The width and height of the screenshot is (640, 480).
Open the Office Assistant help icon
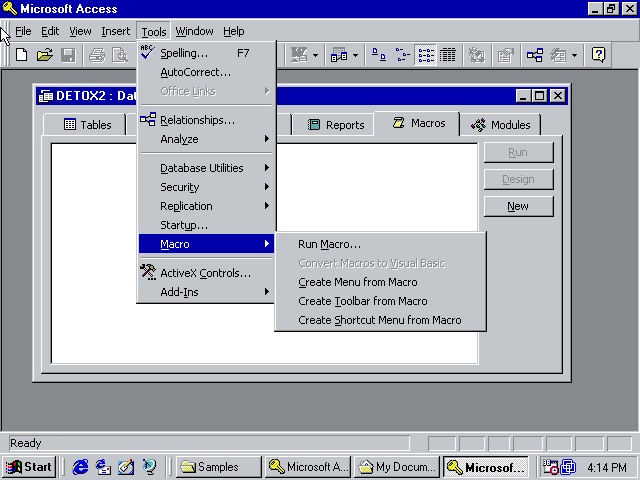pyautogui.click(x=598, y=55)
